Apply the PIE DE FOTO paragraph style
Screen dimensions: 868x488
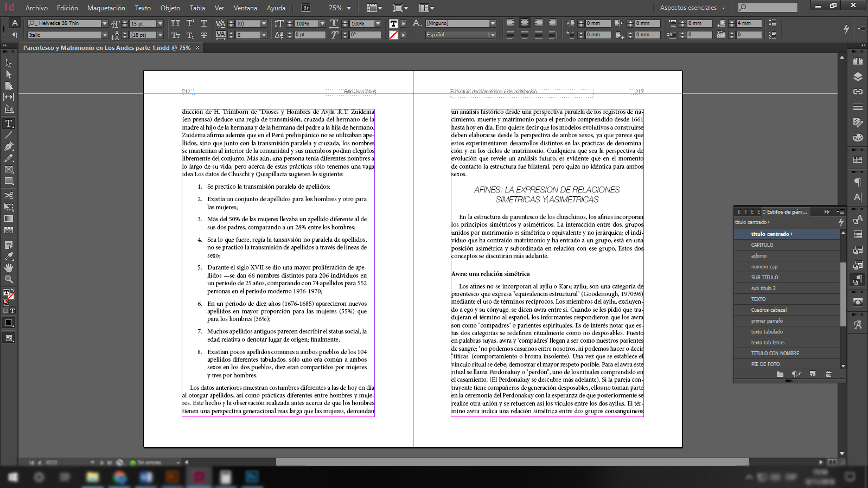[787, 364]
